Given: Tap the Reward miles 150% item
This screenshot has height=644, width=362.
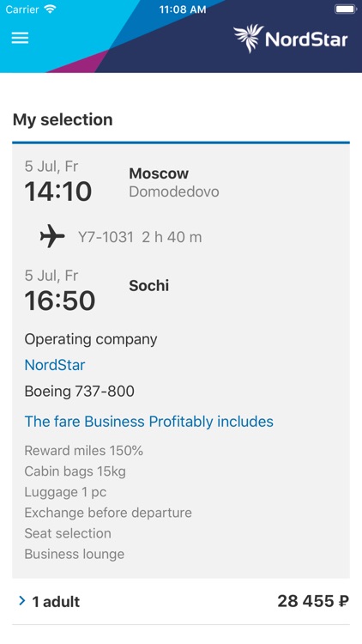Looking at the screenshot, I should coord(84,451).
